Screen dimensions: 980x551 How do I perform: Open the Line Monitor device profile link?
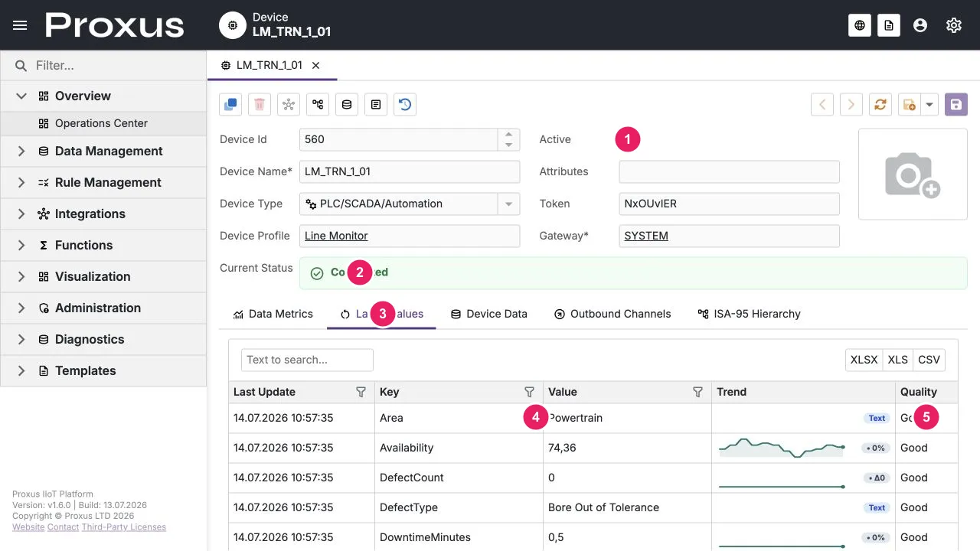point(336,236)
